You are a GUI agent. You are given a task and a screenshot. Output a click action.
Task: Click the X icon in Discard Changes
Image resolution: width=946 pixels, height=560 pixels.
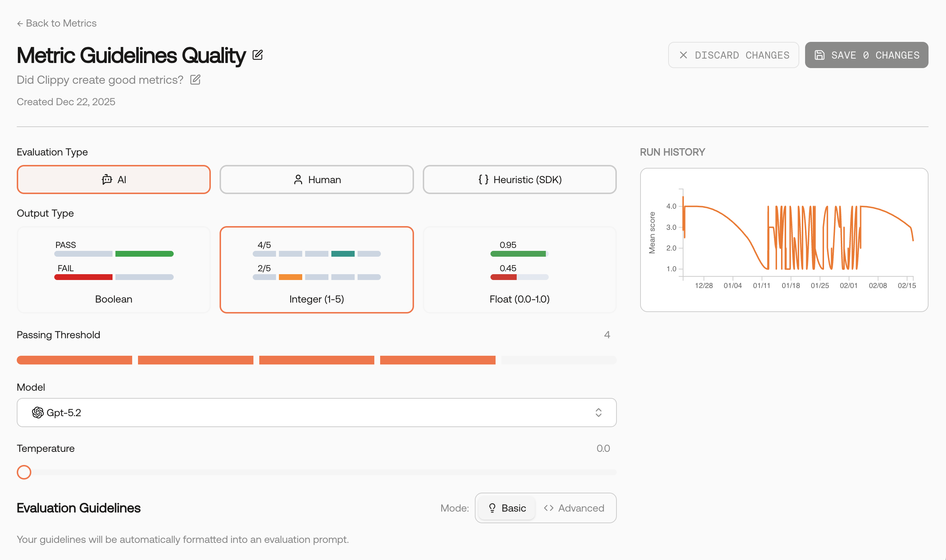click(x=683, y=55)
